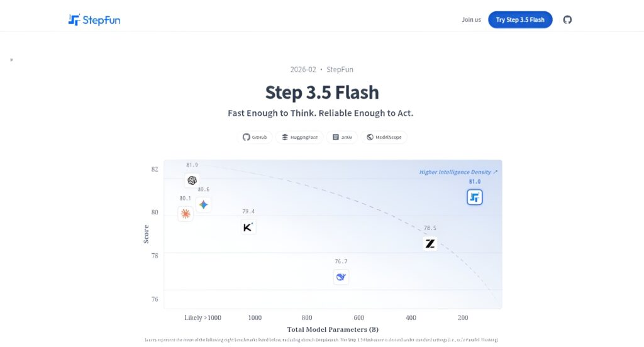
Task: Click the StepFun logo in header
Action: (x=94, y=19)
